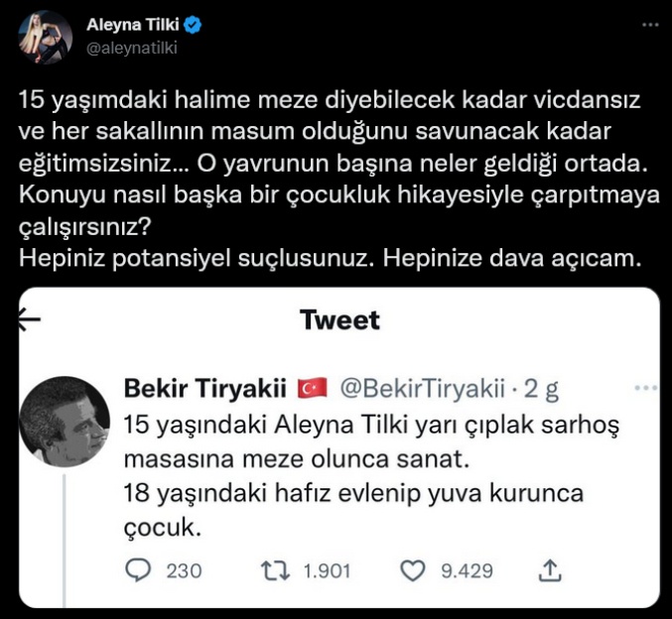Screen dimensions: 672x619
Task: Like the tweet with heart icon
Action: (x=412, y=569)
